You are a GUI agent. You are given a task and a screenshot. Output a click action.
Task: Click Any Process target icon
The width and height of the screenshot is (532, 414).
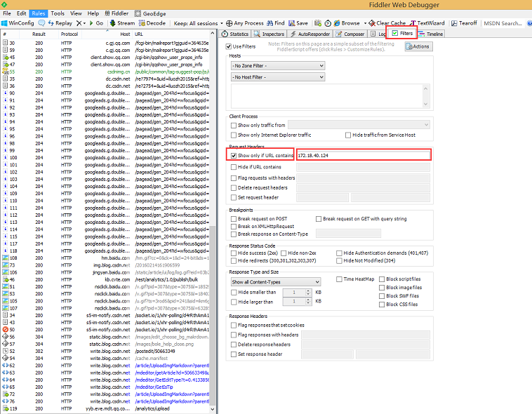(x=230, y=23)
